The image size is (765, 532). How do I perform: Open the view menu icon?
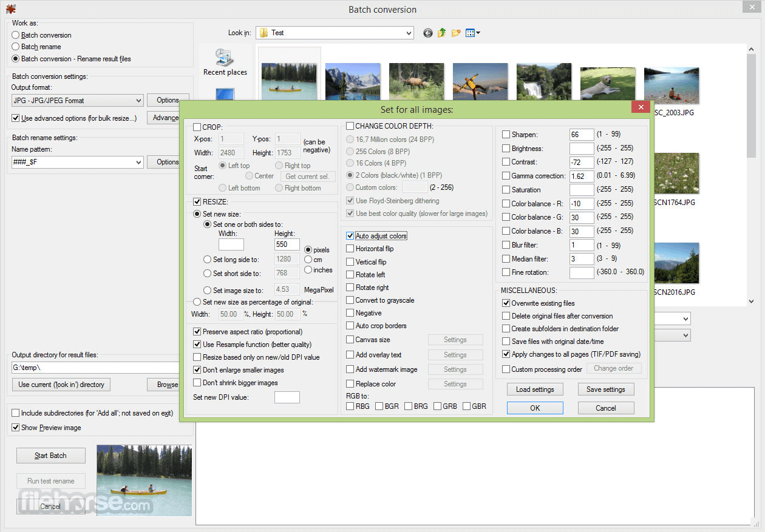[472, 33]
